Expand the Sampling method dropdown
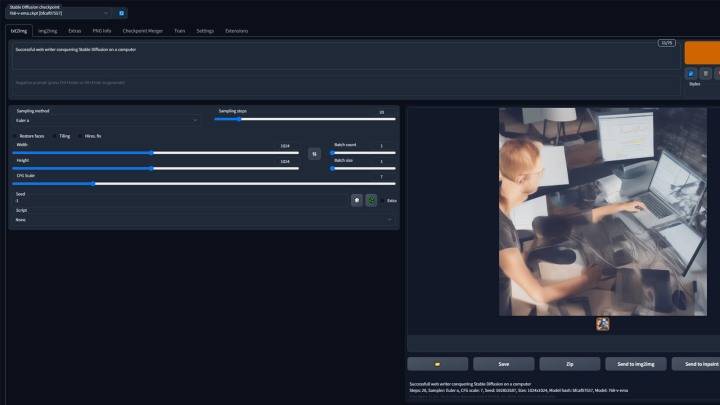This screenshot has width=720, height=405. (x=105, y=120)
